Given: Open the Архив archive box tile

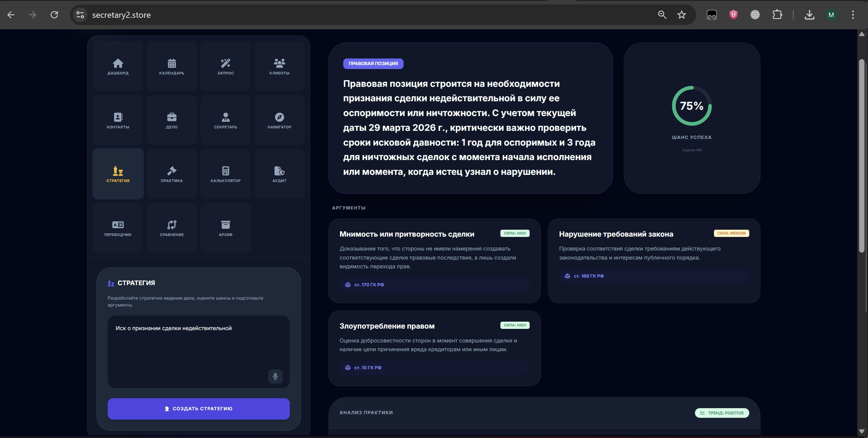Looking at the screenshot, I should [x=225, y=228].
